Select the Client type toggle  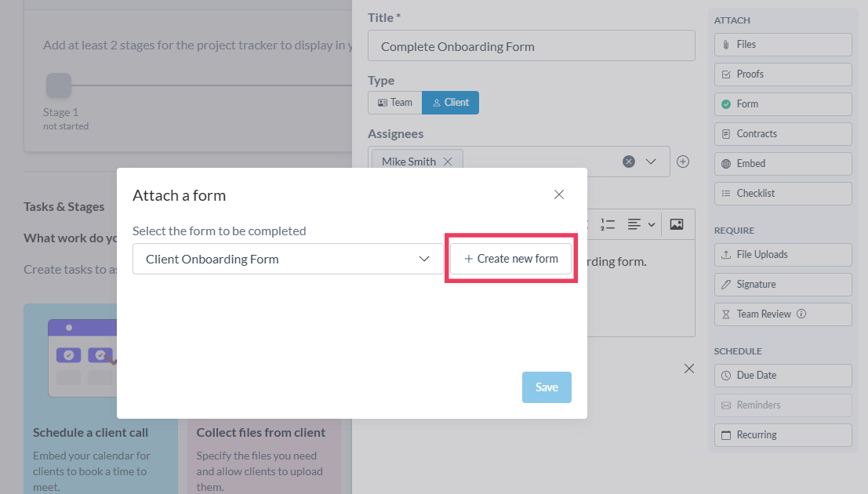[x=450, y=103]
